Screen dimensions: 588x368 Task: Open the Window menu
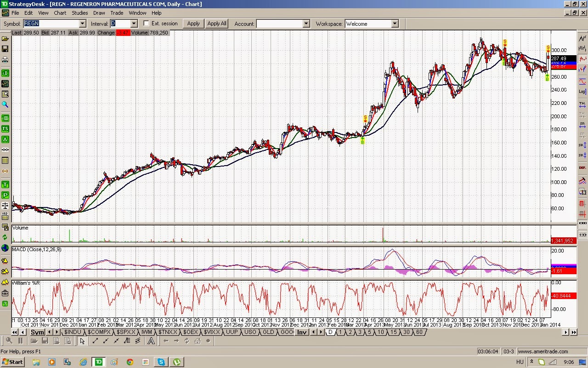click(x=137, y=13)
